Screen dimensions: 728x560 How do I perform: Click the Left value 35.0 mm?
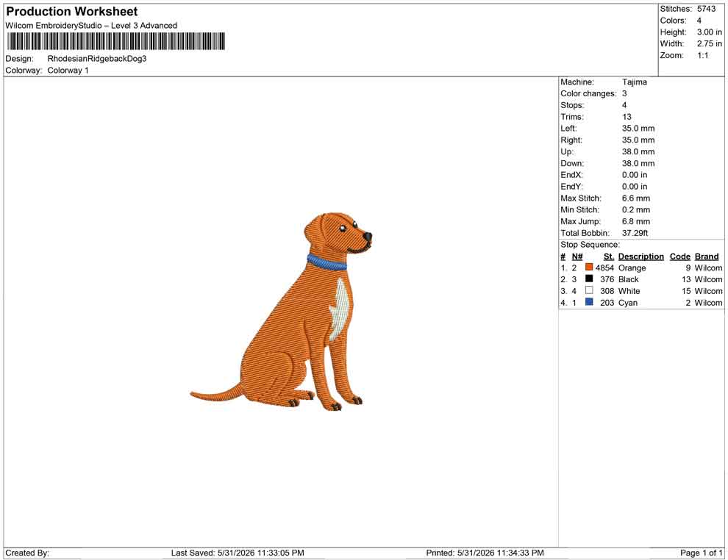[x=638, y=129]
